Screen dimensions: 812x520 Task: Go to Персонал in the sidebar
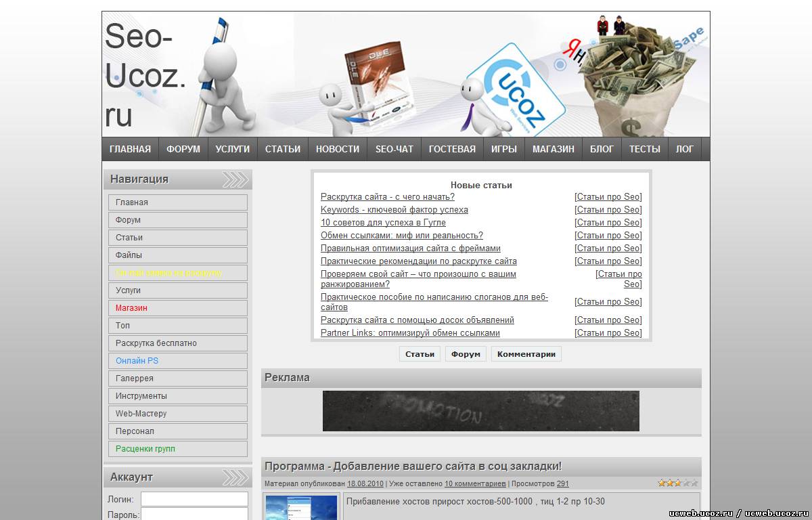tap(178, 431)
